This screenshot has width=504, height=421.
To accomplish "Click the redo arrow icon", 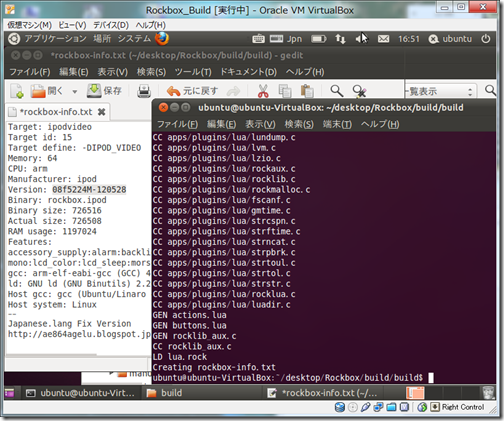I will click(x=233, y=91).
